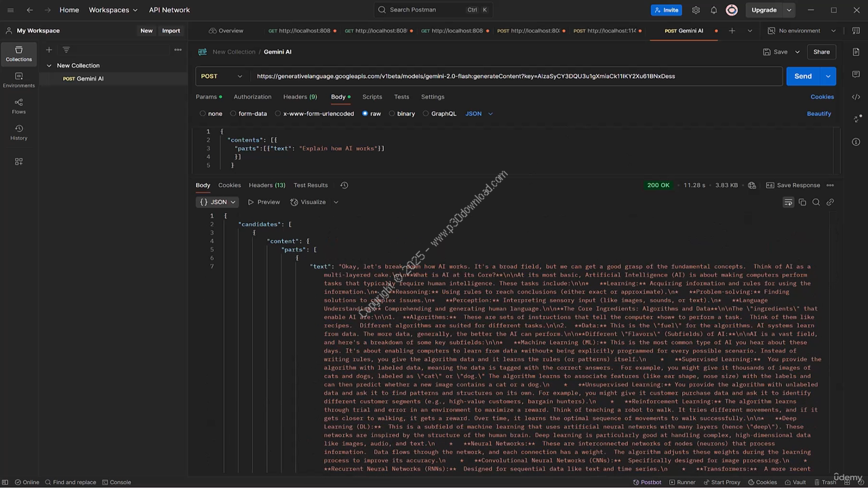
Task: Open the Runner in status bar
Action: [x=682, y=483]
